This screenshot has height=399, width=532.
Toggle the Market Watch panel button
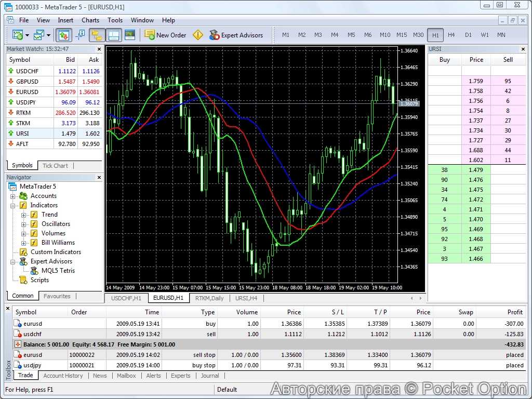pos(64,35)
